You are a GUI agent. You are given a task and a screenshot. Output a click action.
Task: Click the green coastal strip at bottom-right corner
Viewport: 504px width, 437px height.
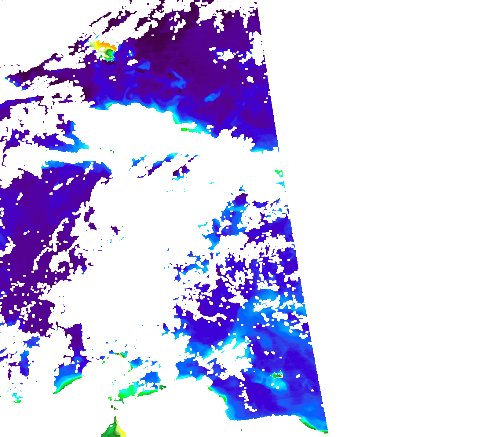313,427
